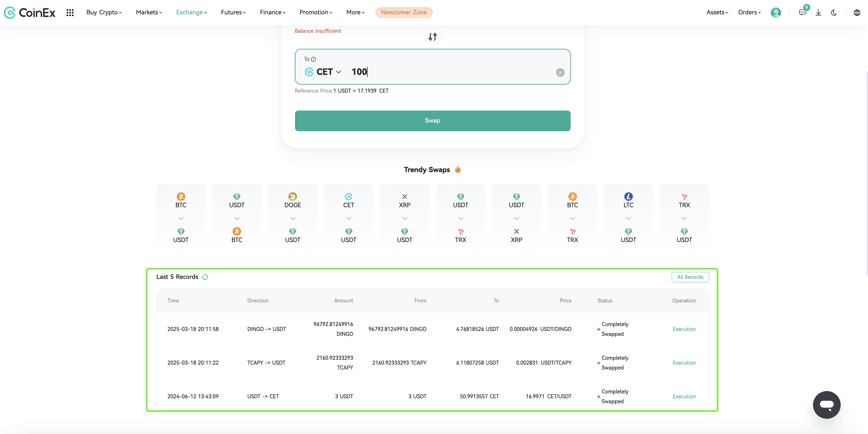The width and height of the screenshot is (868, 434).
Task: Click the Balance insufficient warning text
Action: (318, 31)
